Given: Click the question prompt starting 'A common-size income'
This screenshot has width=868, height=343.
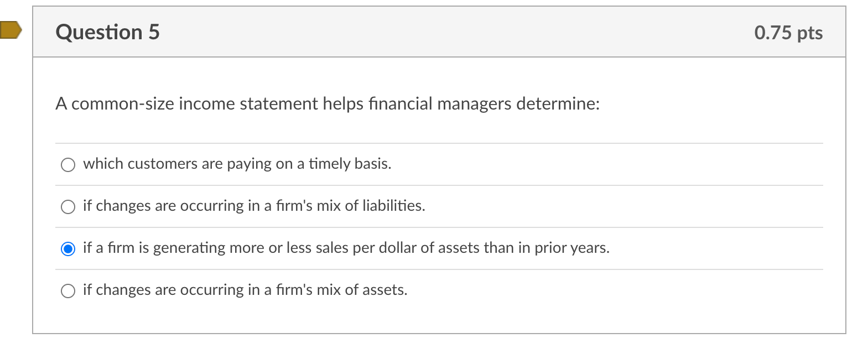Looking at the screenshot, I should pos(327,104).
